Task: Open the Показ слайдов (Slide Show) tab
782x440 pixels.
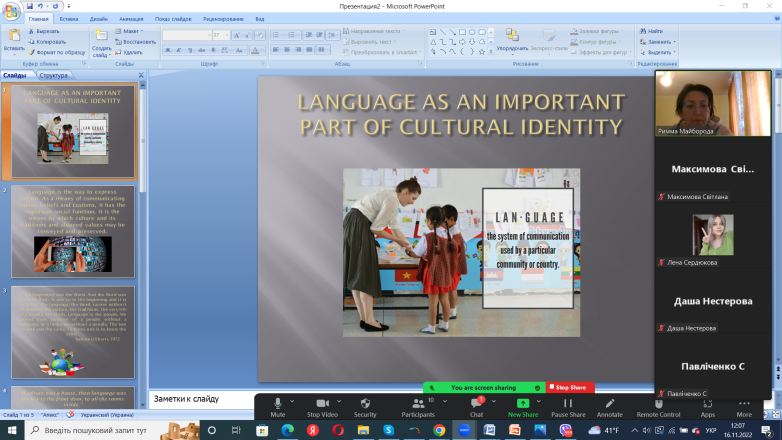Action: pos(173,19)
